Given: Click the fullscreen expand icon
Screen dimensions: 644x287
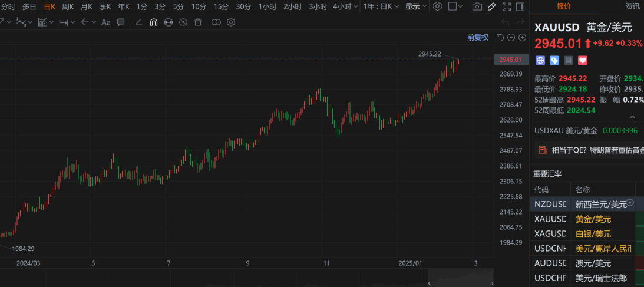Looking at the screenshot, I should click(x=506, y=6).
